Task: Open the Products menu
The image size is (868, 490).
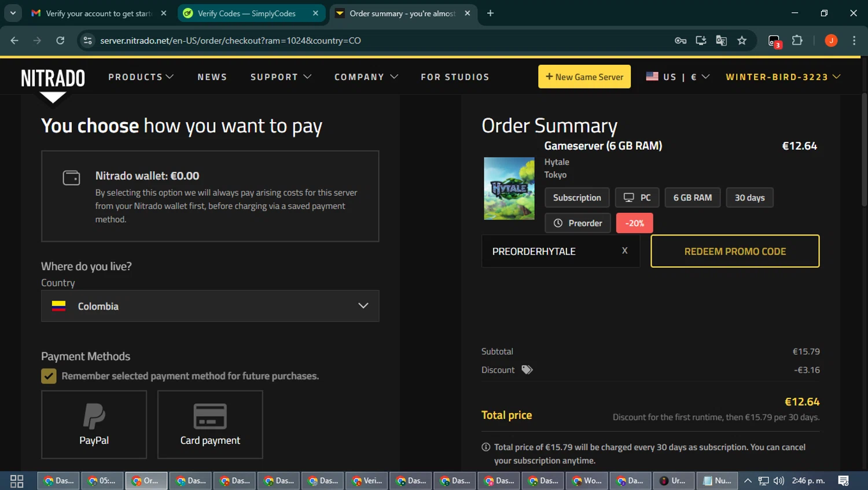Action: tap(141, 77)
